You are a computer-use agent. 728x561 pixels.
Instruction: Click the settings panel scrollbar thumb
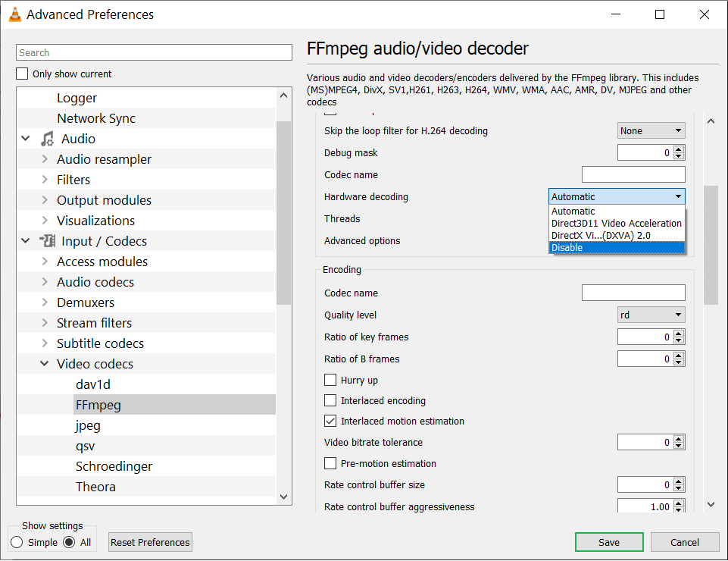711,245
